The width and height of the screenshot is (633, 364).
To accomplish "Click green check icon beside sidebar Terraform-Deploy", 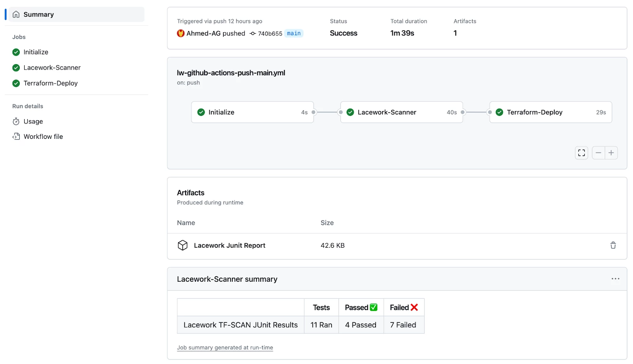I will coord(16,83).
